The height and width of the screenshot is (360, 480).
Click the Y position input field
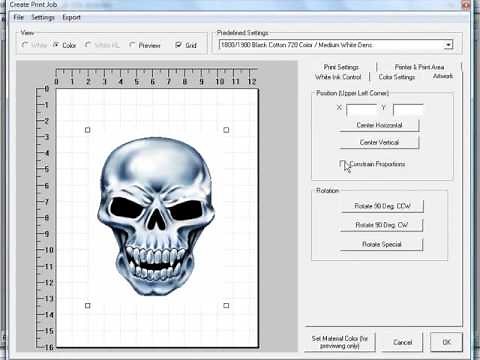pos(408,110)
